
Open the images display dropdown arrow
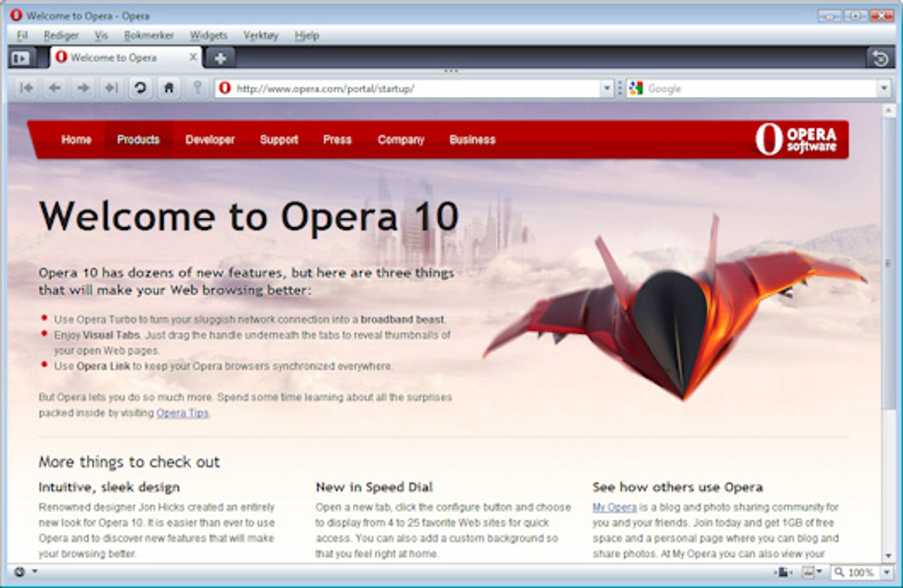pyautogui.click(x=819, y=572)
